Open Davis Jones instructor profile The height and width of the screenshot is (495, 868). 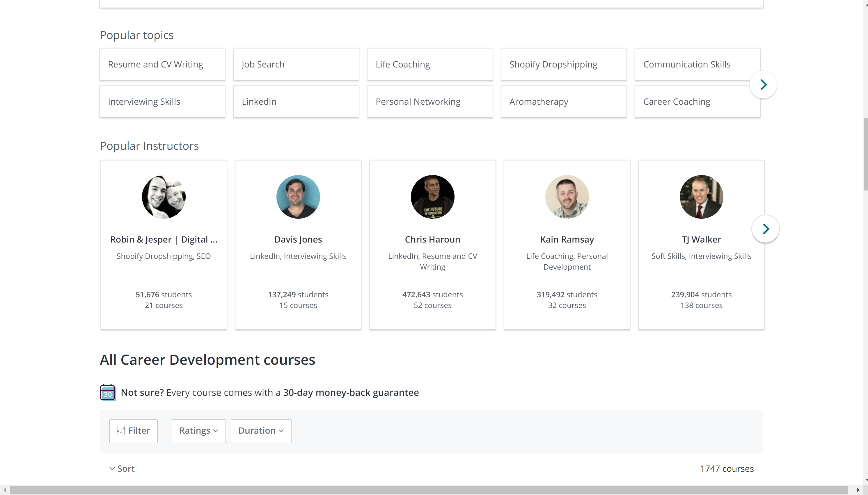coord(298,239)
